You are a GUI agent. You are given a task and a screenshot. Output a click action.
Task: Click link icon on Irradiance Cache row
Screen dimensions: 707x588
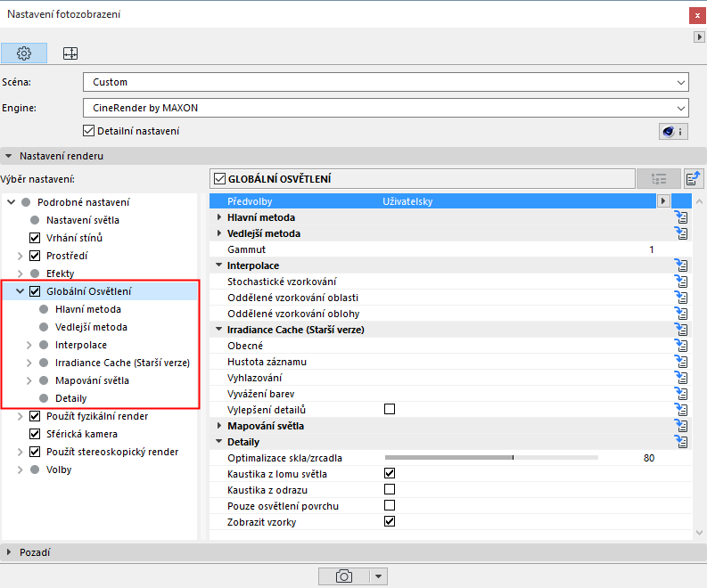(681, 330)
